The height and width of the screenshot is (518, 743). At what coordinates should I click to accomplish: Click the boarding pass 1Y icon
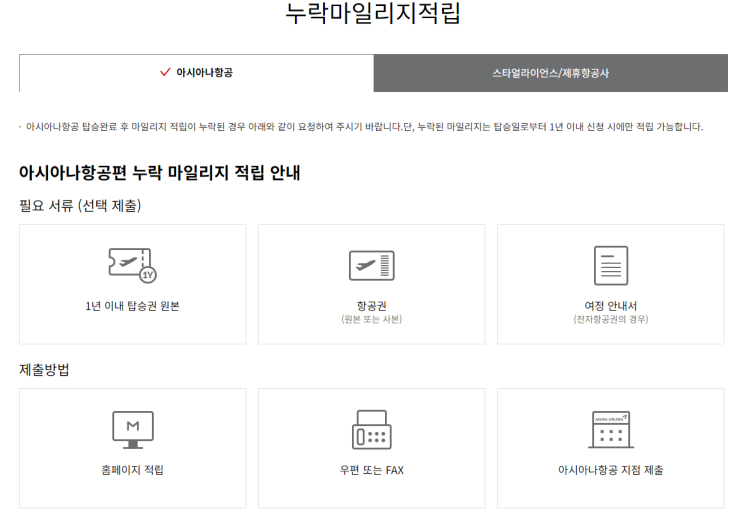pos(133,265)
